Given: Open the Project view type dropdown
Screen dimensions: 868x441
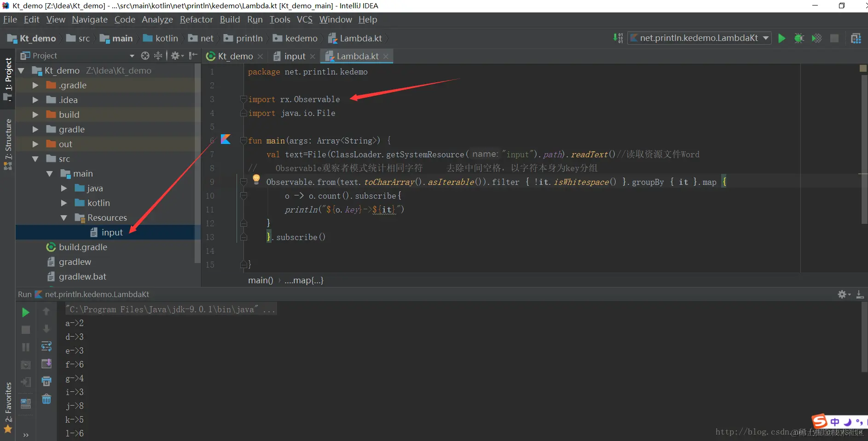Looking at the screenshot, I should (x=132, y=56).
